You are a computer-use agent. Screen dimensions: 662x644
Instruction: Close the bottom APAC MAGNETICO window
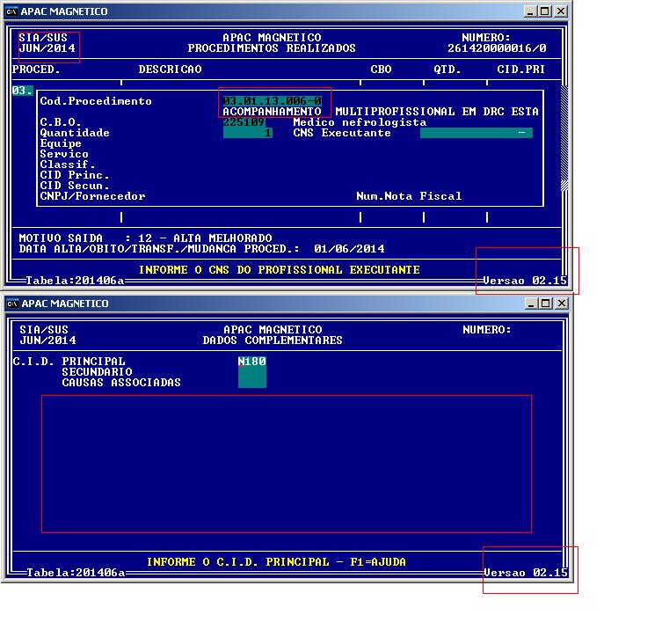tap(562, 304)
